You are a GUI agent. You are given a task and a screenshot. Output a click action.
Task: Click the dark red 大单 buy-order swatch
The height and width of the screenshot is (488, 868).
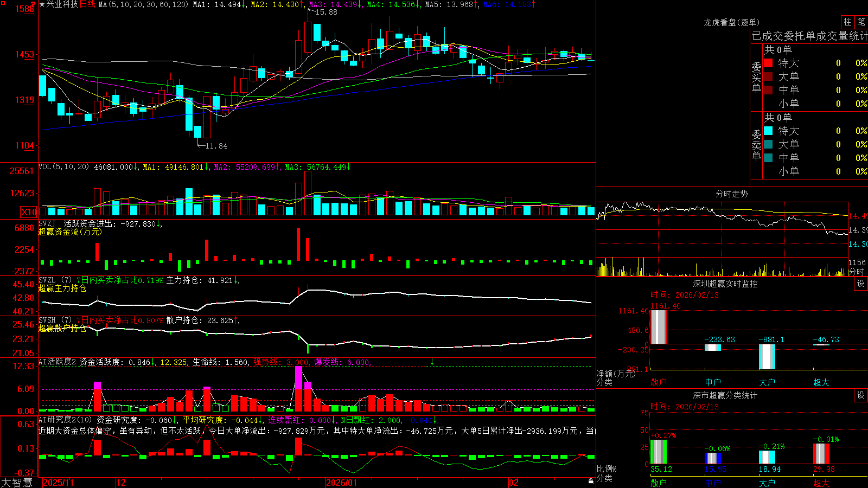point(768,76)
